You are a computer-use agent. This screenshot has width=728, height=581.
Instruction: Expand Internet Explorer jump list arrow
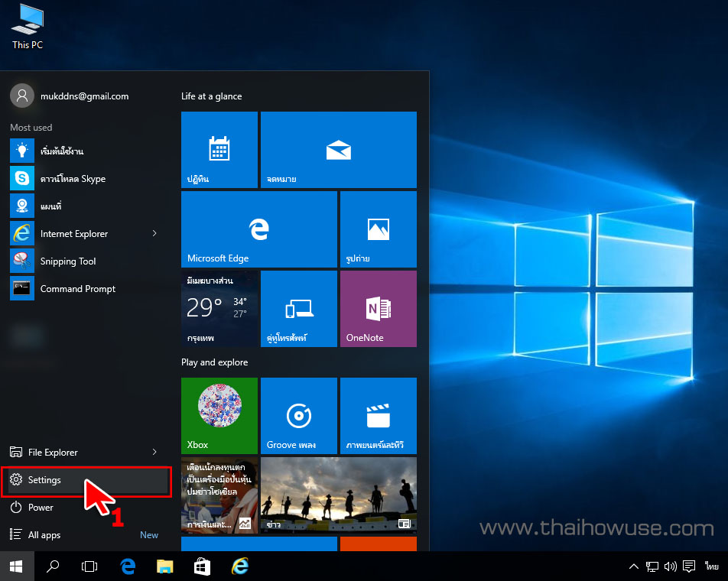pyautogui.click(x=154, y=233)
